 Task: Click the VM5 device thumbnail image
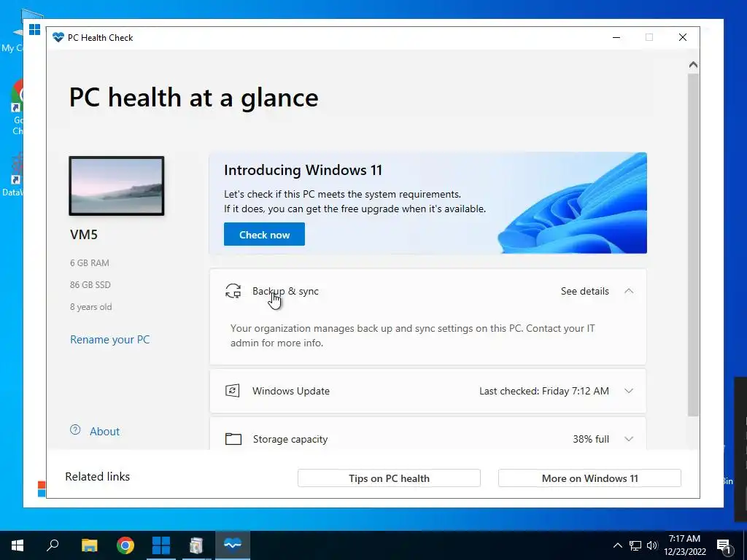point(117,186)
